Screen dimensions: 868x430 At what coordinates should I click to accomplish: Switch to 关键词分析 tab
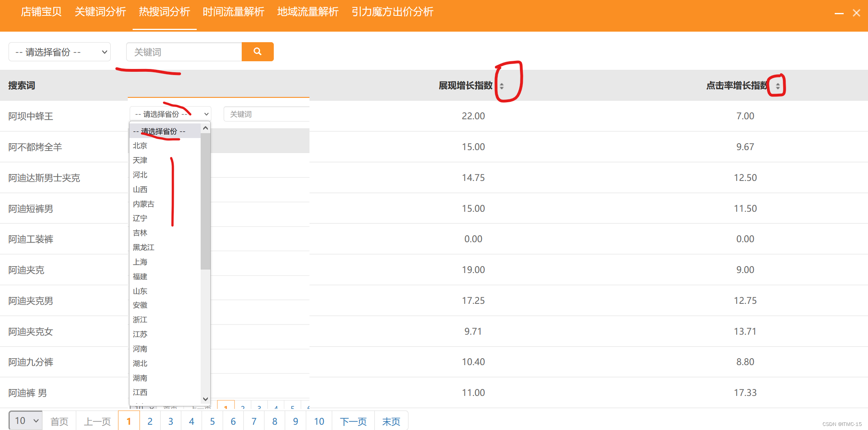pos(100,12)
